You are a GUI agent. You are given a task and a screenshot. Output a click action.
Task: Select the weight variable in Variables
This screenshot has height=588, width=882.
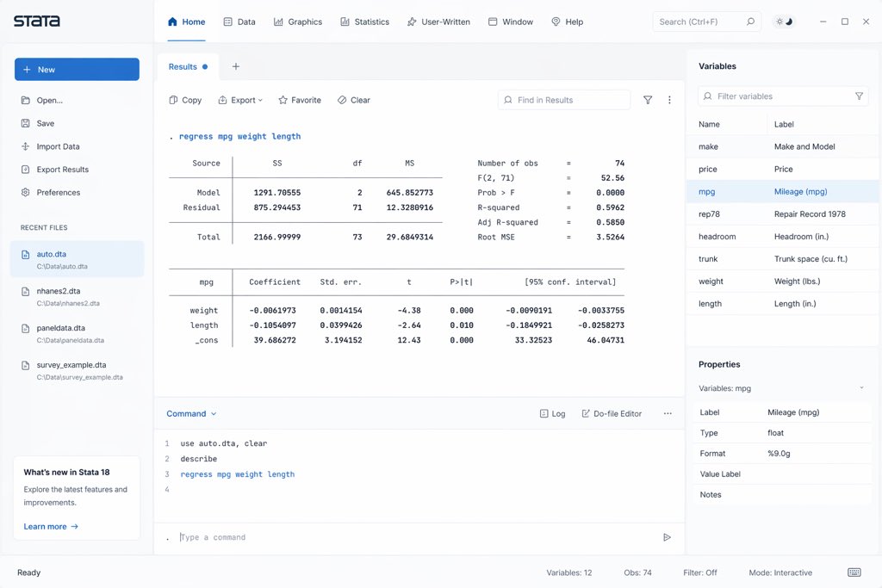coord(783,282)
